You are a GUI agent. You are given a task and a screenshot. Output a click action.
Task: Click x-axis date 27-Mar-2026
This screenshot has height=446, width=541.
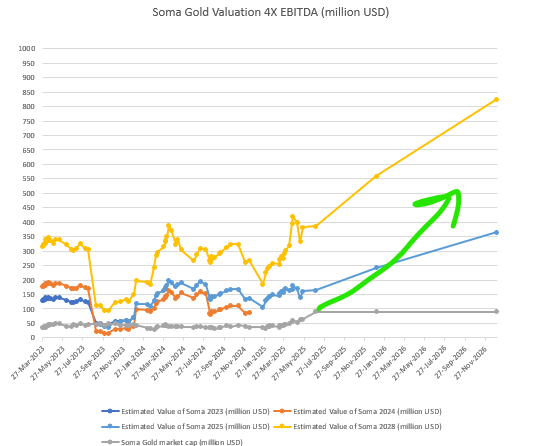(390, 362)
